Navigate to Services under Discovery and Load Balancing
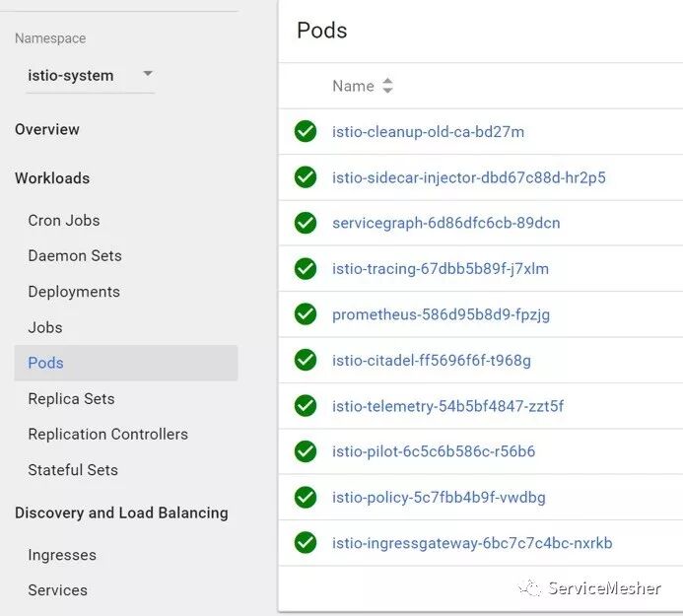The image size is (683, 616). click(57, 590)
